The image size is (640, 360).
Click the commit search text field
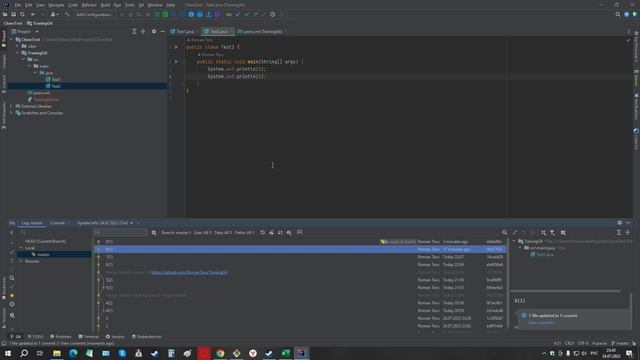pos(120,232)
